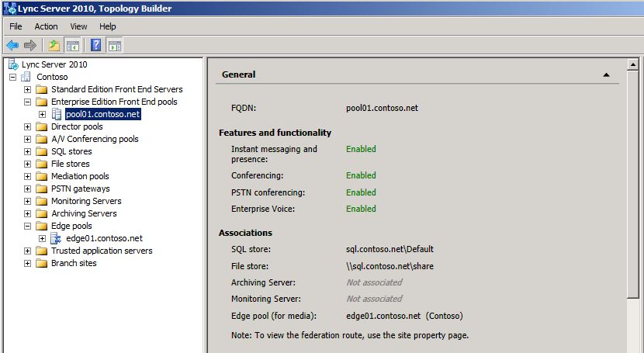The image size is (644, 353).
Task: Collapse Enterprise Edition Front End pools node
Action: tap(27, 102)
